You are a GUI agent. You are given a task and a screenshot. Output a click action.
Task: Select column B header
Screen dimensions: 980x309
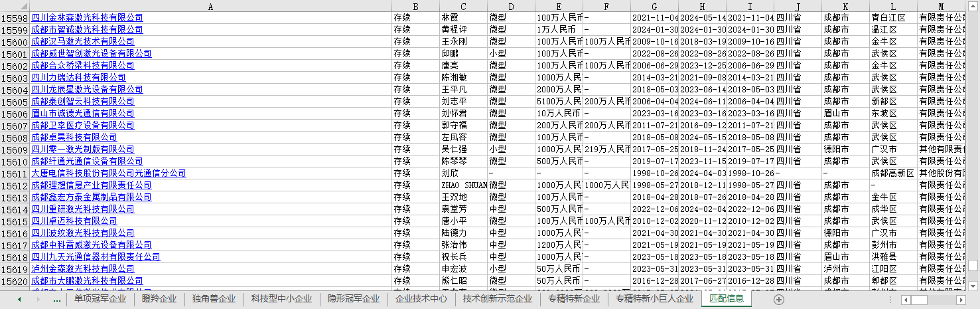[x=415, y=6]
